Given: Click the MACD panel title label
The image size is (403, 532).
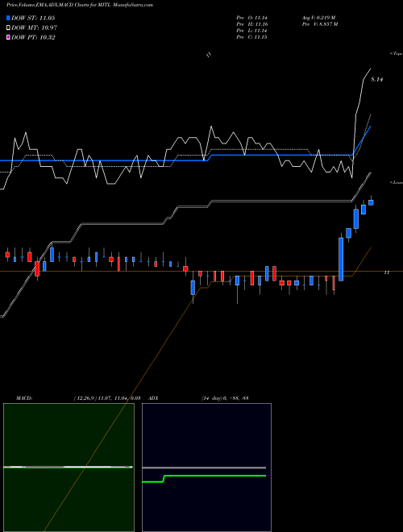Looking at the screenshot, I should (24, 398).
